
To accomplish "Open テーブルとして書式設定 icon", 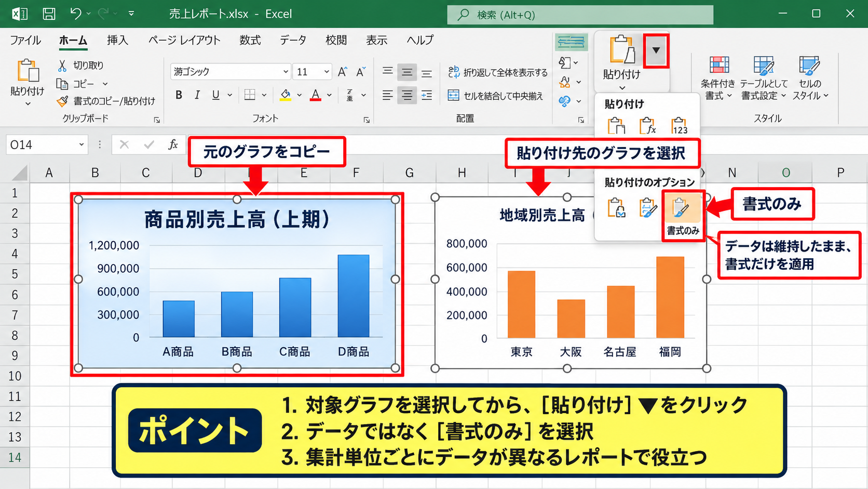I will 764,78.
